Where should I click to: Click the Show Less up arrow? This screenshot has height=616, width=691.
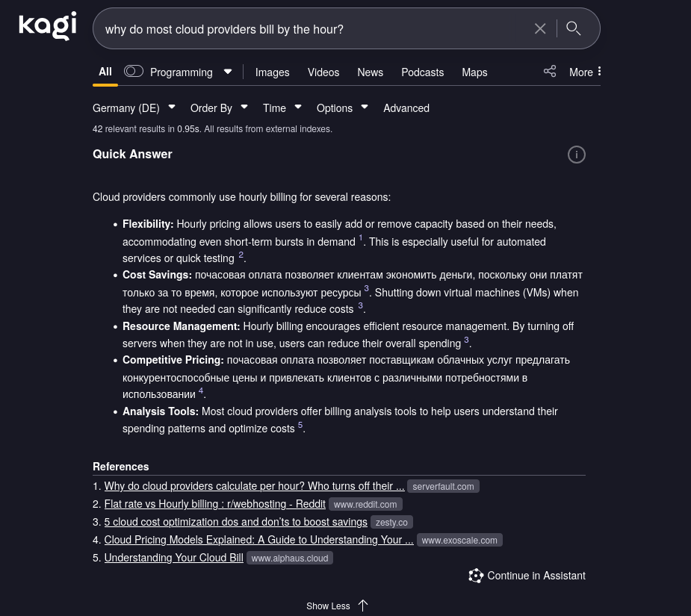coord(363,606)
